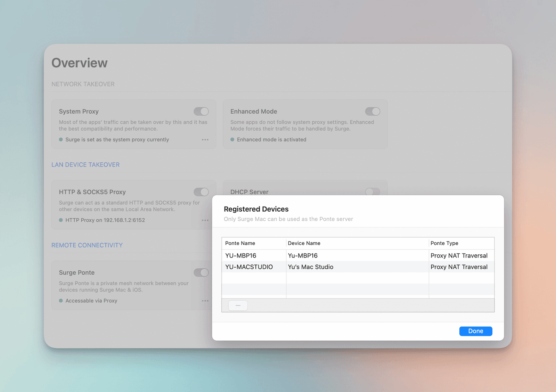This screenshot has width=556, height=392.
Task: Open System Proxy more options ellipsis
Action: point(205,140)
